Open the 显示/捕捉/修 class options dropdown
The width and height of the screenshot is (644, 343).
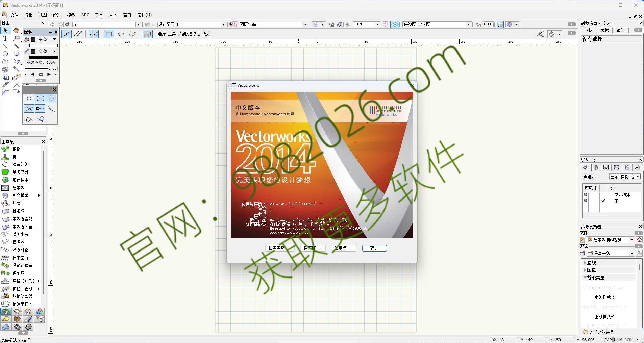pyautogui.click(x=625, y=177)
